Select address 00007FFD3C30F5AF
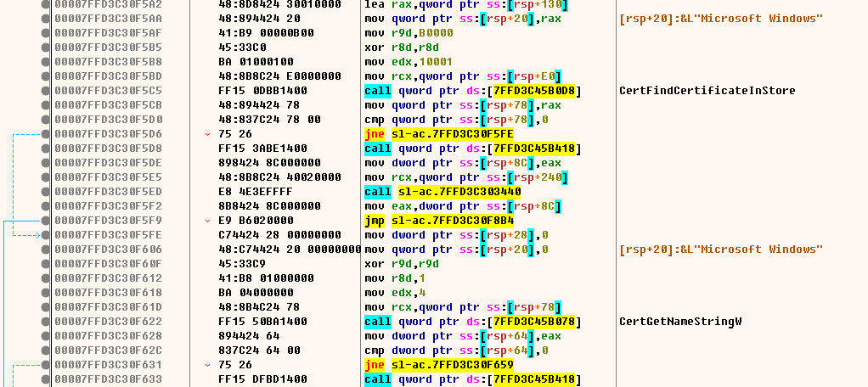 point(108,32)
